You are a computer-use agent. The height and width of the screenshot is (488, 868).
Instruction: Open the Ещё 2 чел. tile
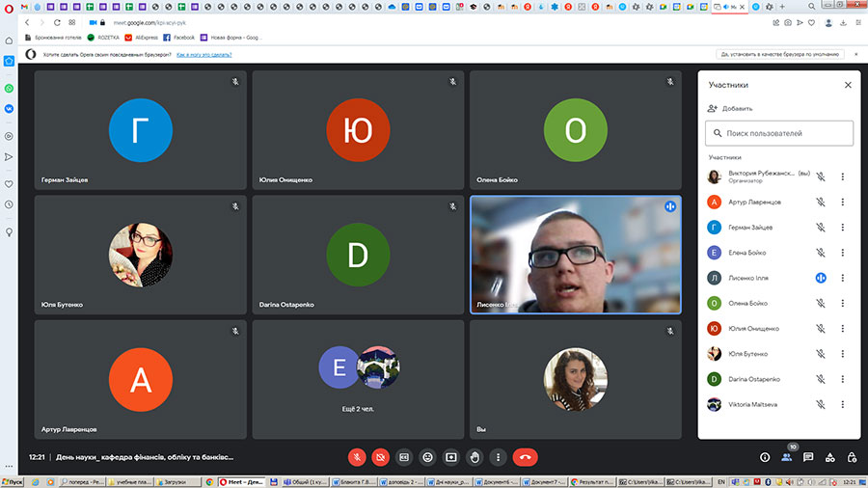(358, 380)
